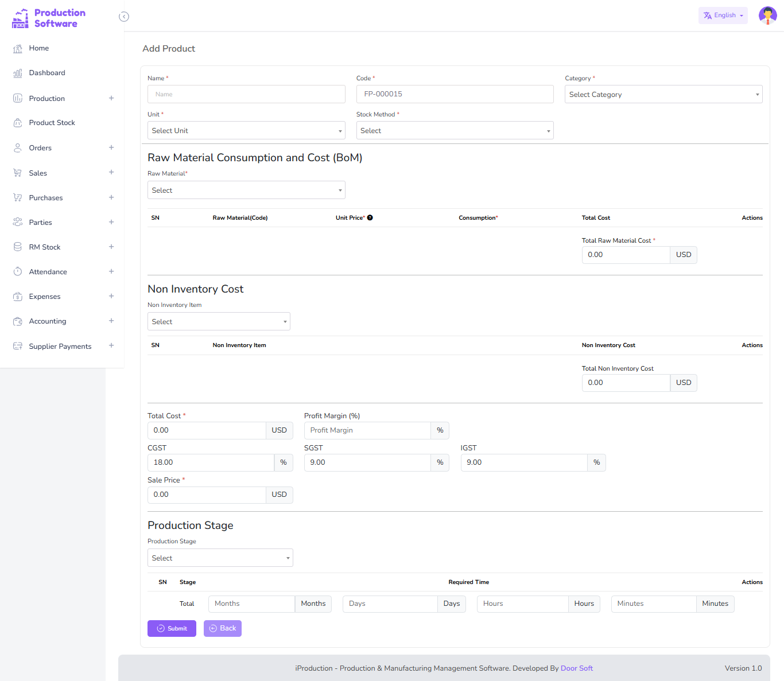Expand the Accounting menu plus
784x681 pixels.
[111, 321]
